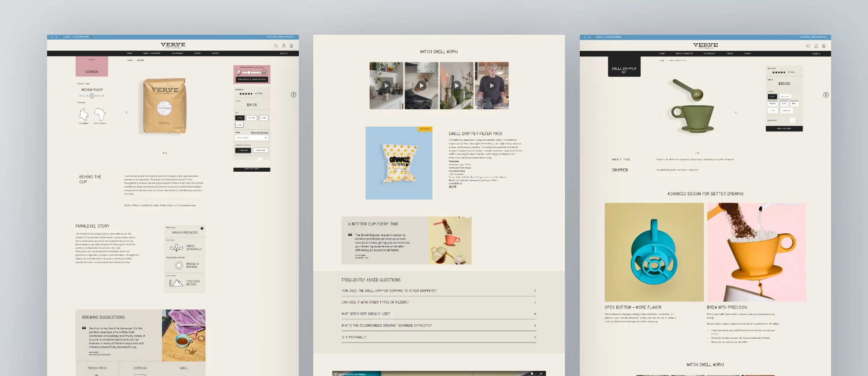The width and height of the screenshot is (868, 376).
Task: Go to next image of green dripper
Action: [x=736, y=112]
